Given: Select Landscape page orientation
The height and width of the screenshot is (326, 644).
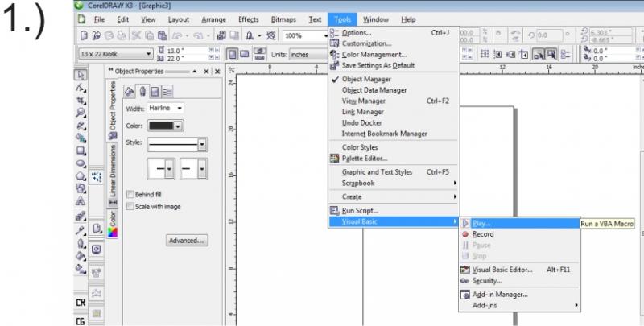Looking at the screenshot, I should (244, 54).
